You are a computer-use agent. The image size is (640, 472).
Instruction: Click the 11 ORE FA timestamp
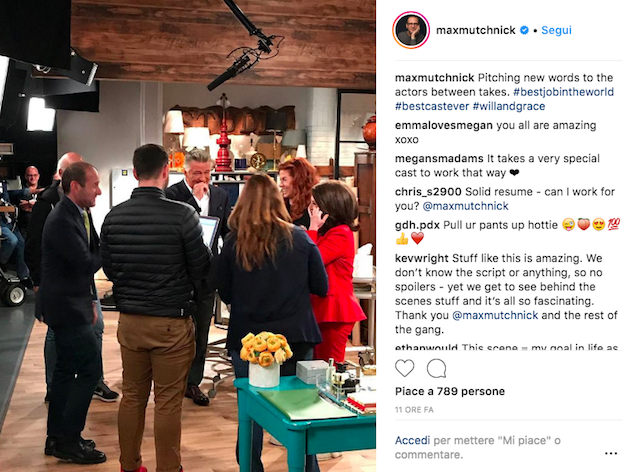click(x=414, y=410)
